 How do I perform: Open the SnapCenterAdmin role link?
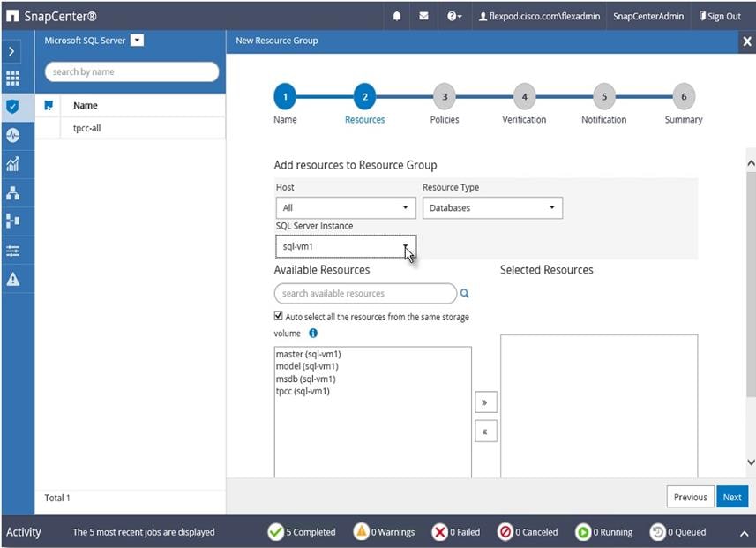point(648,17)
